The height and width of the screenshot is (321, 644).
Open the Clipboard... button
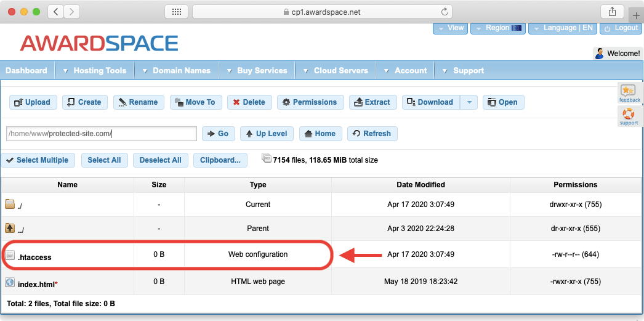click(220, 160)
